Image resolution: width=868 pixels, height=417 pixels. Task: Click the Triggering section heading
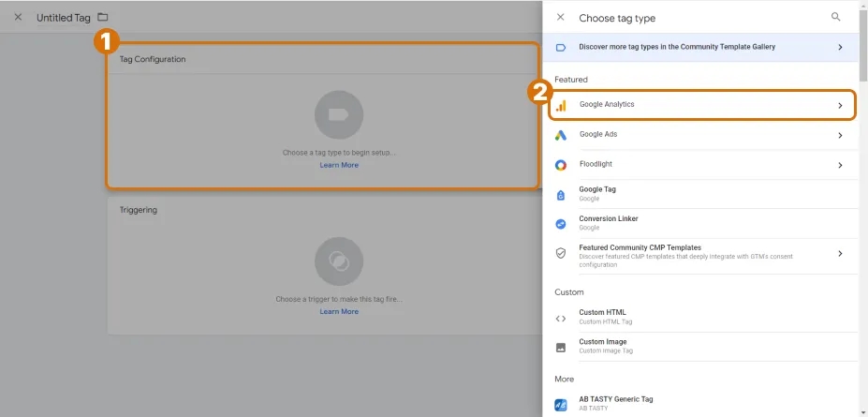139,210
